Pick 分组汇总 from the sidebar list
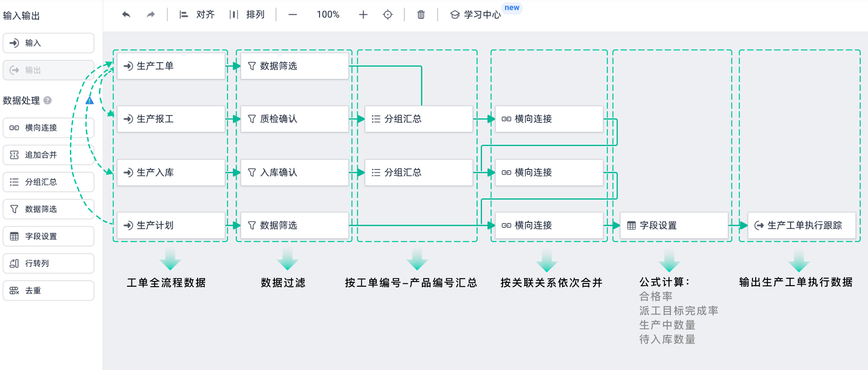 coord(49,182)
